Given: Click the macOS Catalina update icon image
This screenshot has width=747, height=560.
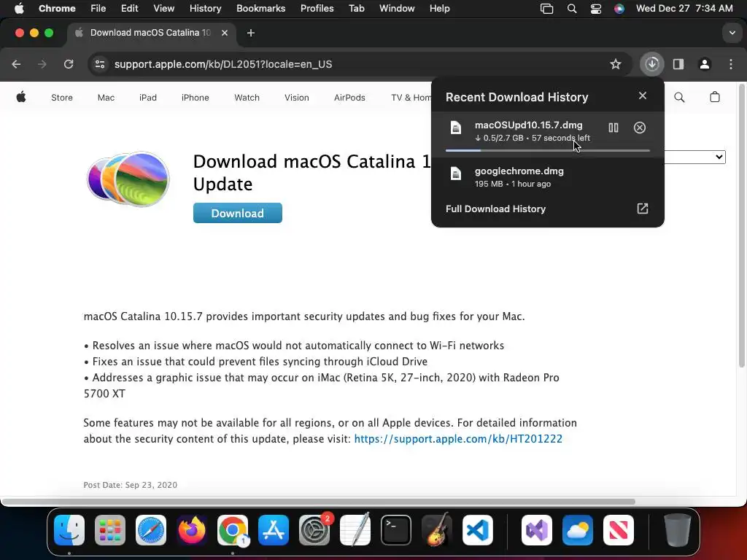Looking at the screenshot, I should [x=128, y=179].
